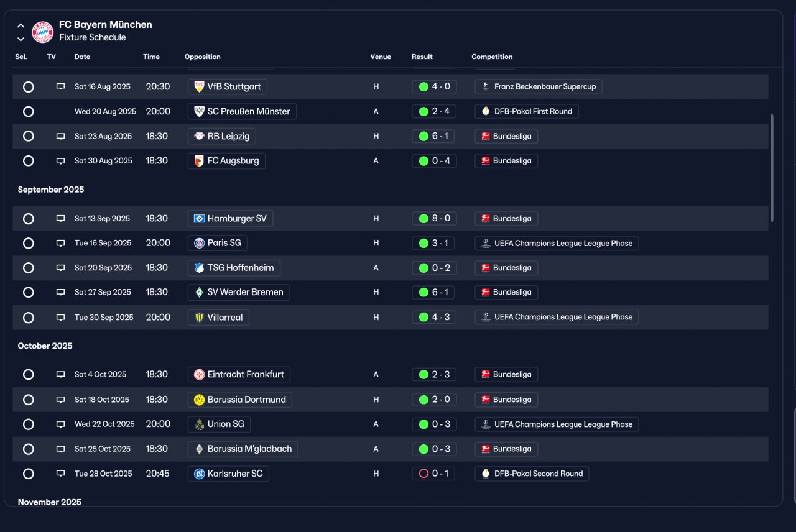The width and height of the screenshot is (796, 532).
Task: Click the Hamburger SV club badge
Action: coord(199,219)
